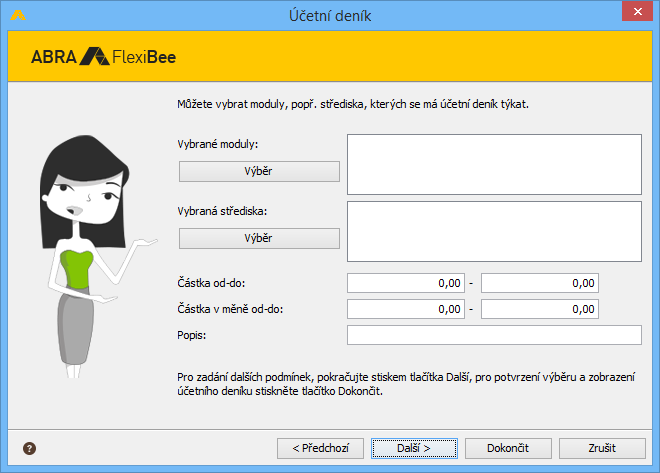The width and height of the screenshot is (660, 473).
Task: Click into the Popis text field
Action: [494, 335]
